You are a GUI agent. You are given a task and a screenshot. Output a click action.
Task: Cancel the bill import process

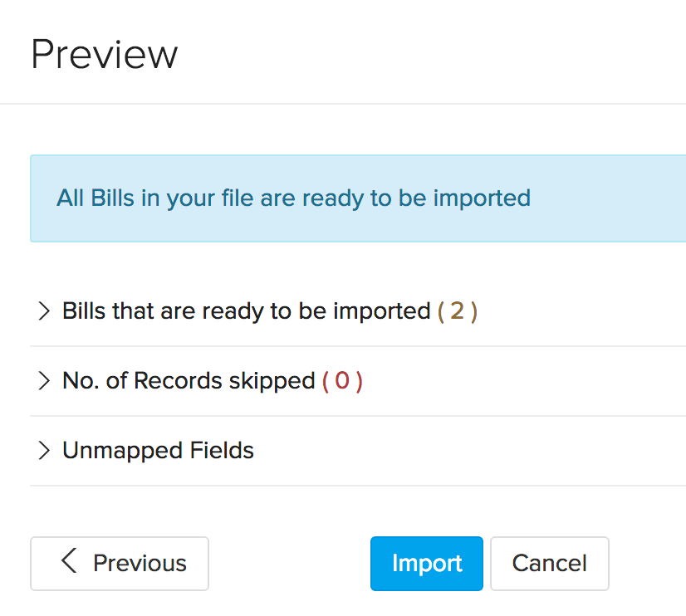[x=549, y=563]
